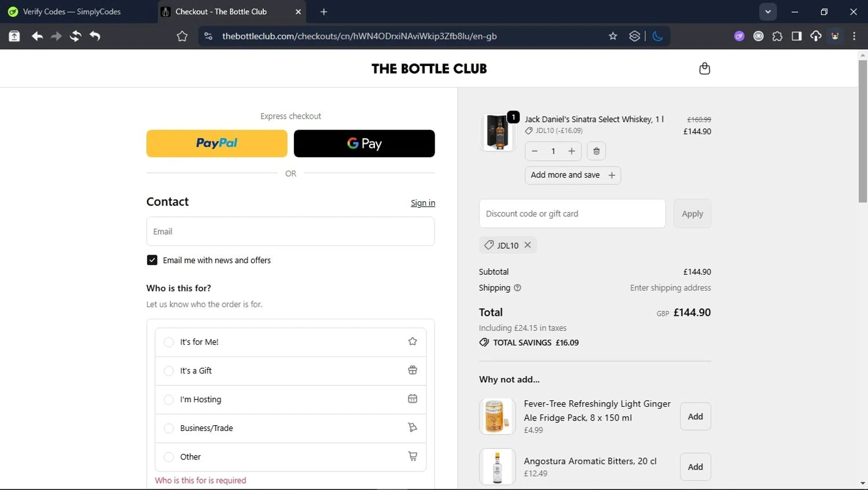Open the shopping bag cart icon
This screenshot has height=490, width=868.
704,68
